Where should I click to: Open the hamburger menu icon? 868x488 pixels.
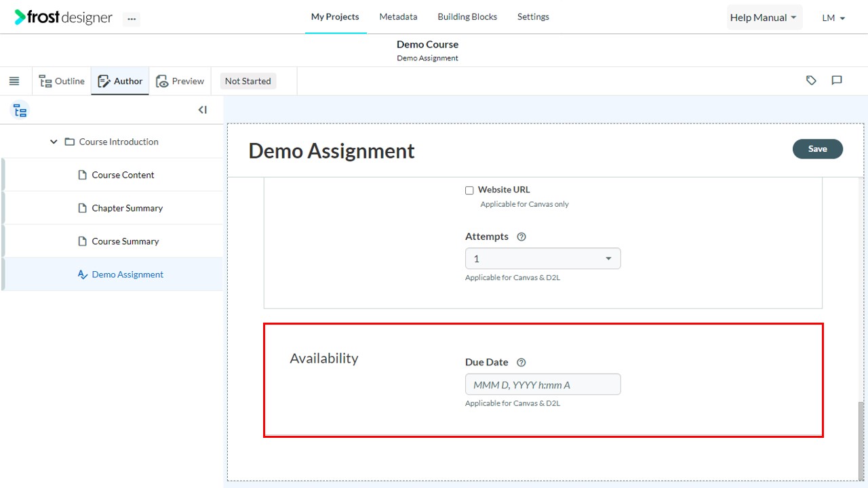tap(14, 81)
